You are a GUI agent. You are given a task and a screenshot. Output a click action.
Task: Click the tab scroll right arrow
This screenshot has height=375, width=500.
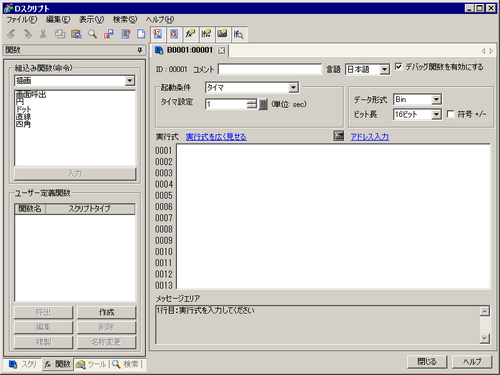click(491, 51)
